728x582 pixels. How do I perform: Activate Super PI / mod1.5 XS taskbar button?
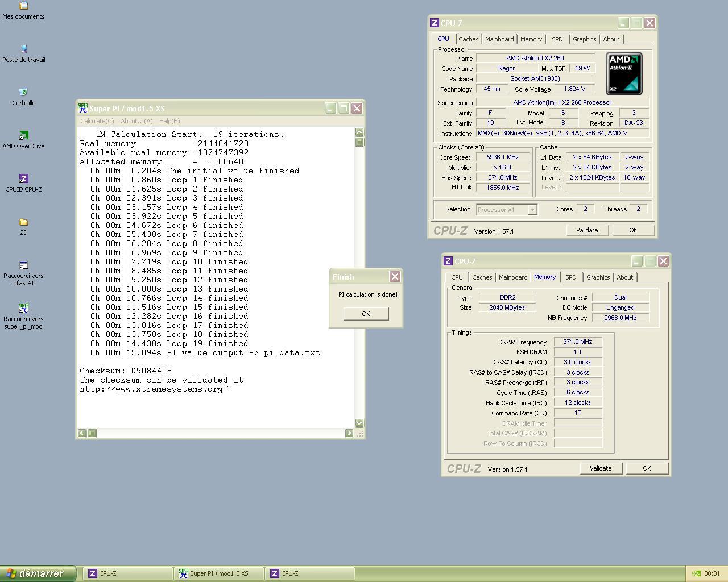click(x=219, y=573)
